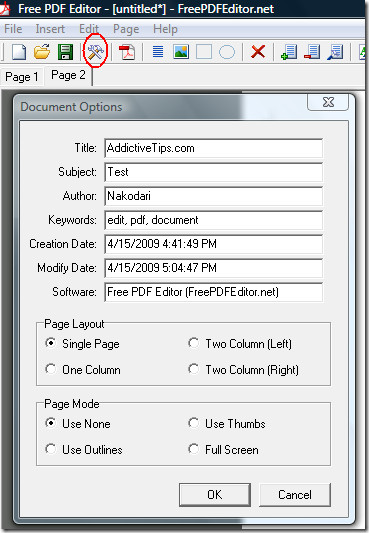The height and width of the screenshot is (533, 369).
Task: Select the Rectangle shape tool
Action: point(204,52)
